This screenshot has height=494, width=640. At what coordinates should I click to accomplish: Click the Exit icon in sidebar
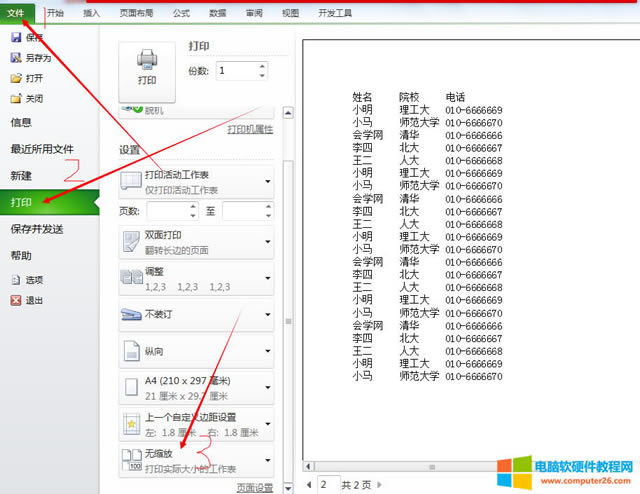click(16, 300)
